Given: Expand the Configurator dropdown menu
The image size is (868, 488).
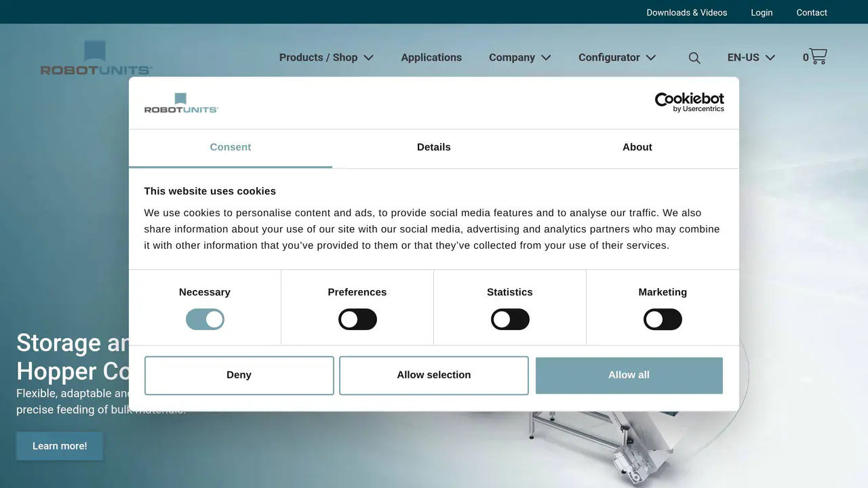Looking at the screenshot, I should coord(616,58).
